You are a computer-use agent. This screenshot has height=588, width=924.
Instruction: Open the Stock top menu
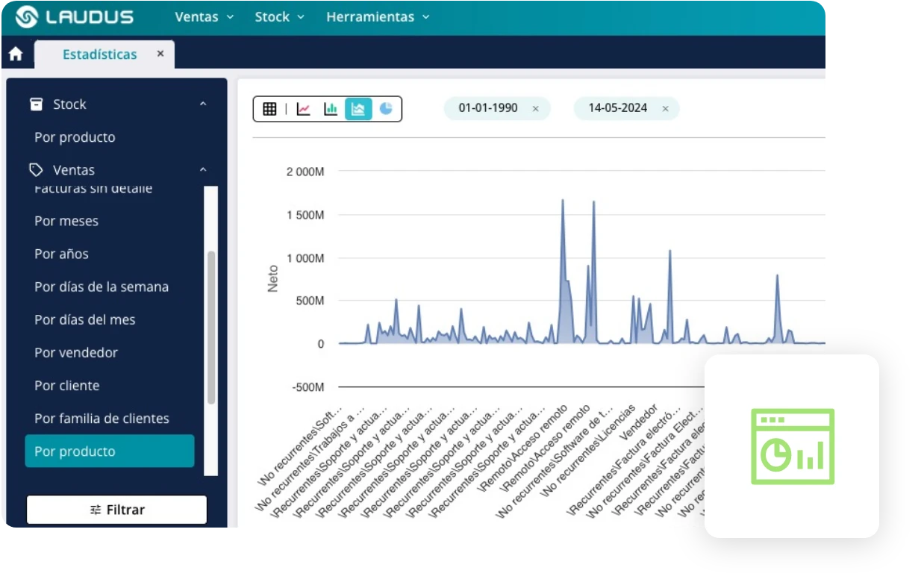[279, 16]
